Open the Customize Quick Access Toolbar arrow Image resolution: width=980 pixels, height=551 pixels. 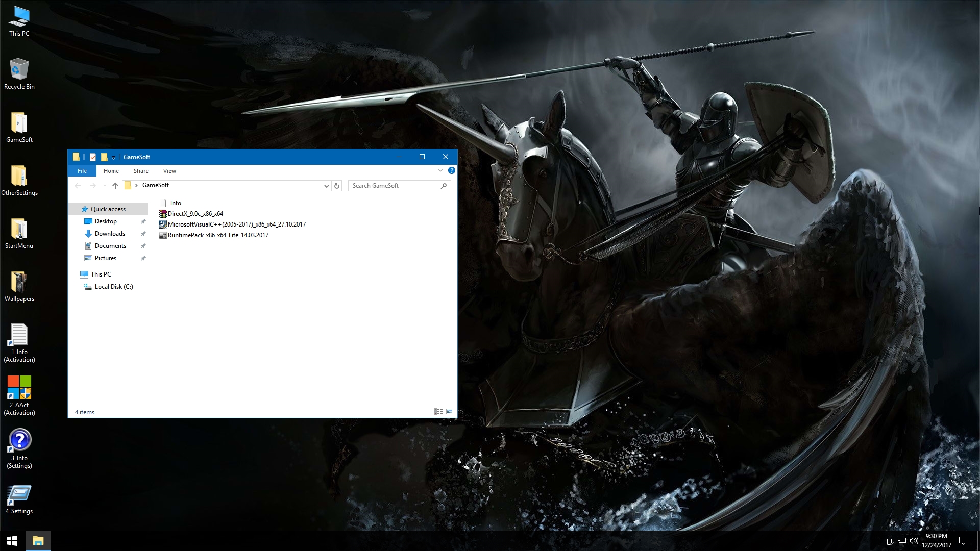(113, 158)
